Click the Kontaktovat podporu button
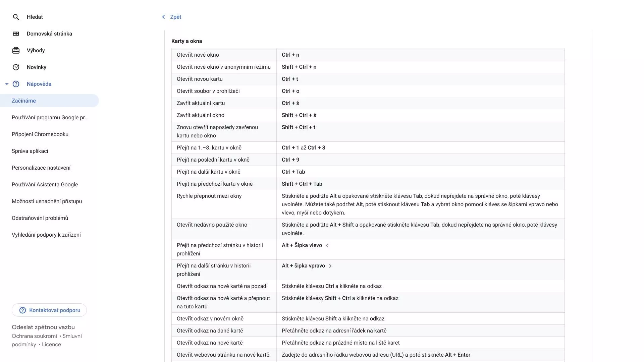644x362 pixels. coord(49,310)
